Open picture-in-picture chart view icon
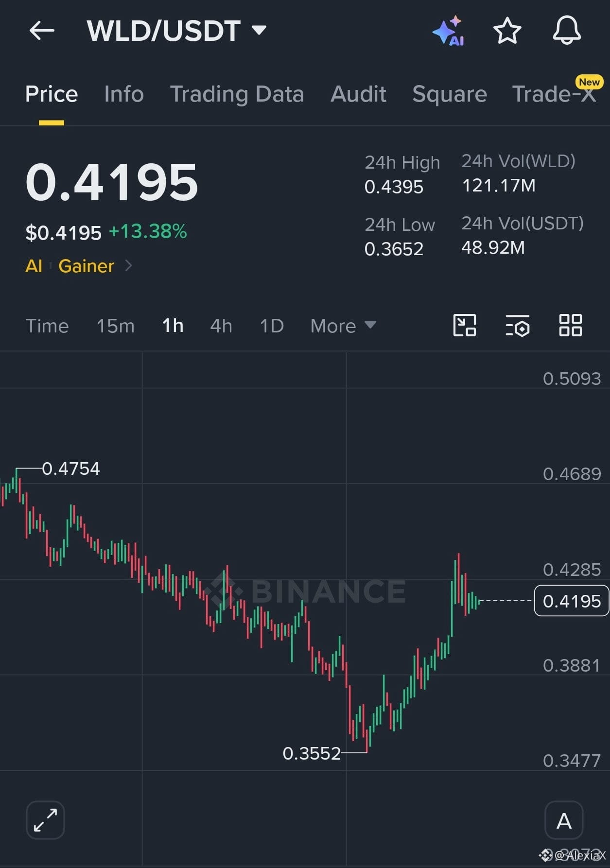The image size is (610, 868). 464,325
